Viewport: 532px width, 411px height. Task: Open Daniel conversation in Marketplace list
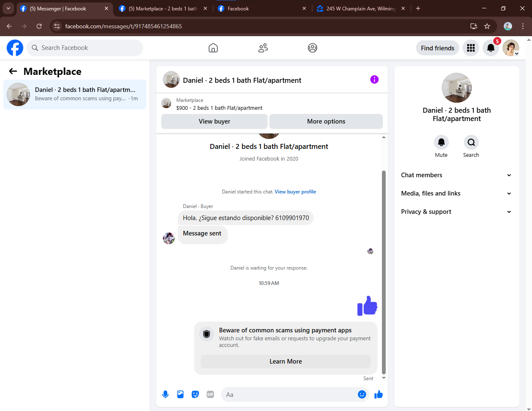click(75, 94)
